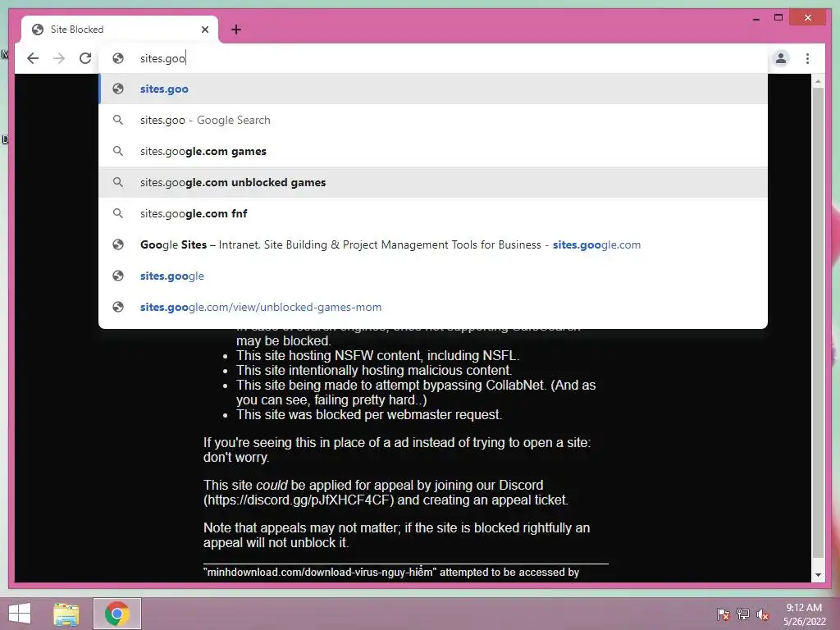
Task: Click search icon beside 'sites.google.com fnf'
Action: point(118,213)
